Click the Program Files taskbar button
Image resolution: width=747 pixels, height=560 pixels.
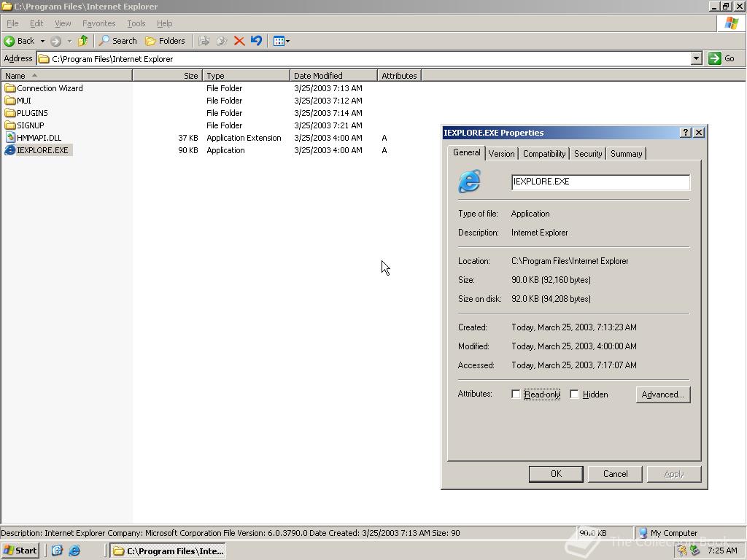tap(168, 551)
